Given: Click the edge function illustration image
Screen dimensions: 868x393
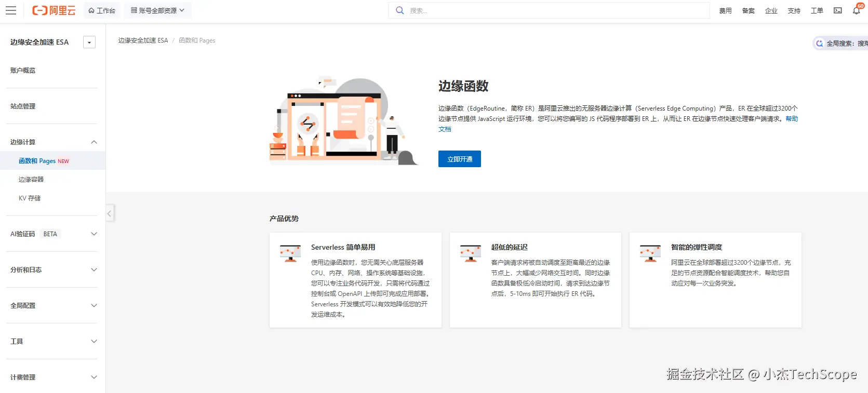Looking at the screenshot, I should [x=344, y=121].
